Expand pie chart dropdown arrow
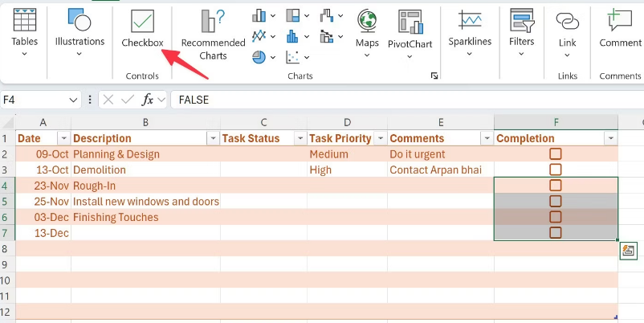644x323 pixels. 273,57
